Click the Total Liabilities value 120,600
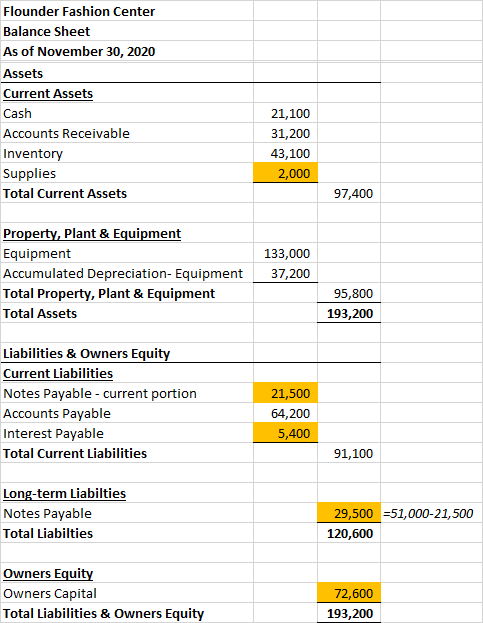 coord(349,533)
